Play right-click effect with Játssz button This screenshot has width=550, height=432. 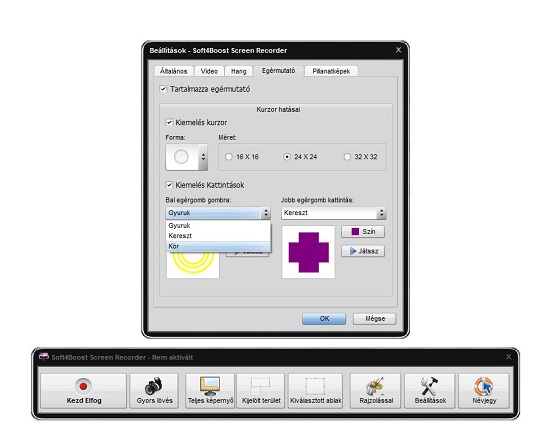pos(363,251)
